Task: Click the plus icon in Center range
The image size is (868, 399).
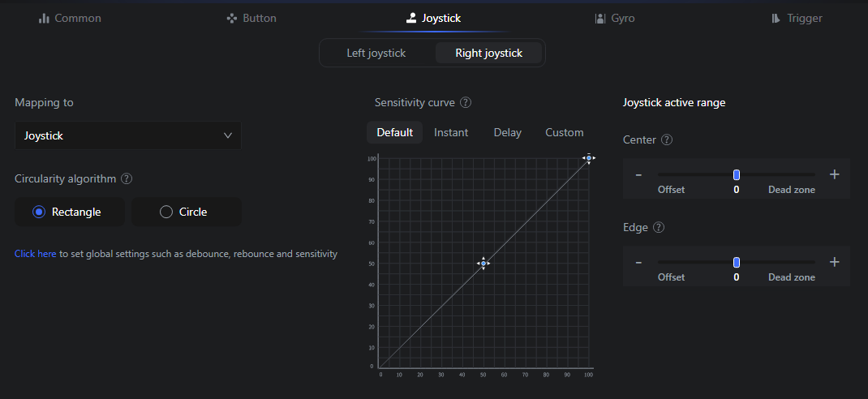Action: pos(834,174)
